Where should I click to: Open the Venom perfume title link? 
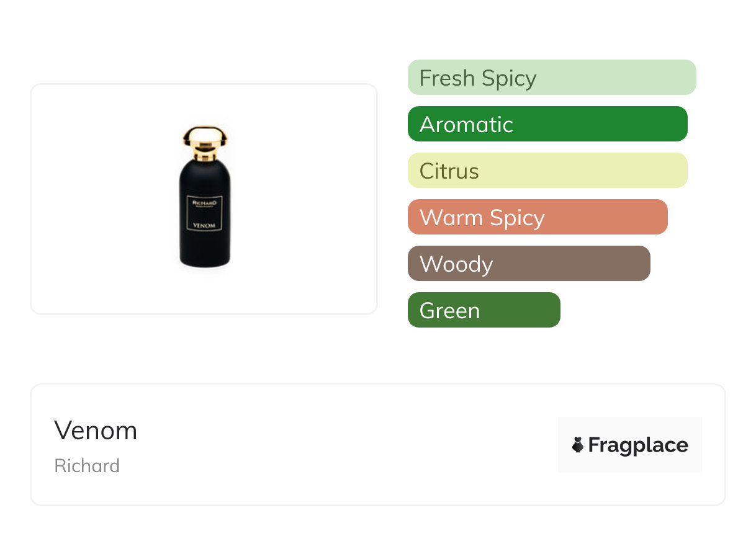[x=96, y=431]
